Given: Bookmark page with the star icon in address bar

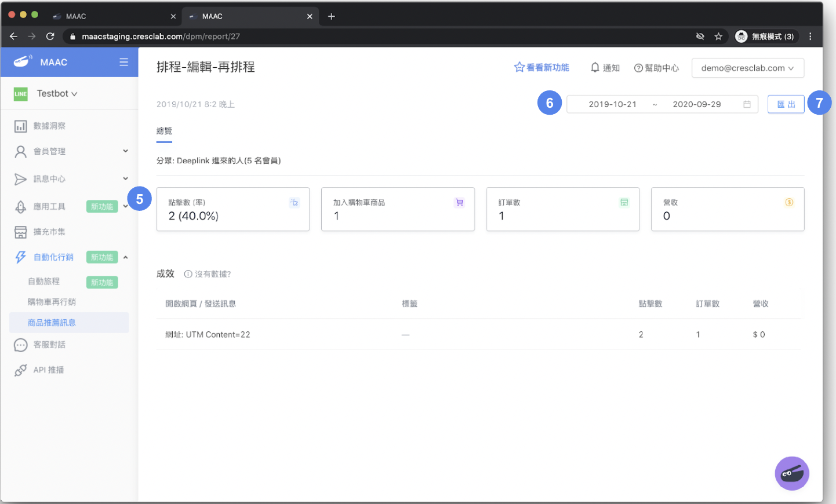Looking at the screenshot, I should pos(718,36).
